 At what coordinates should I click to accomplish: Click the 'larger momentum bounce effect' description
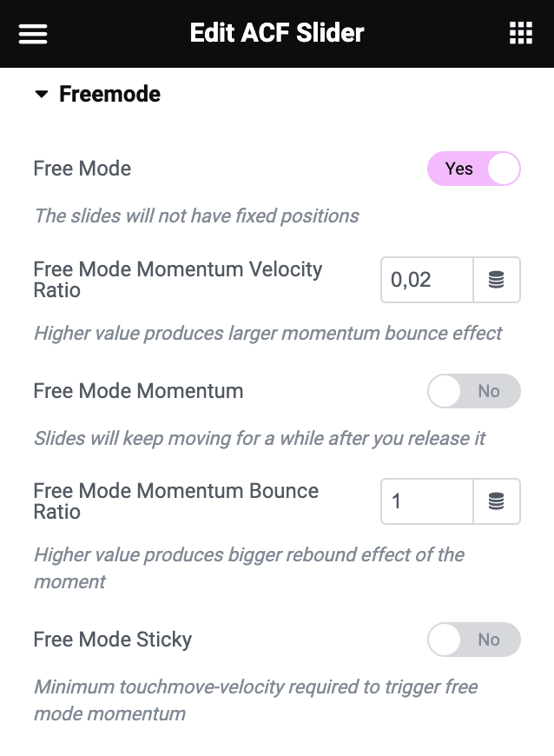tap(267, 333)
